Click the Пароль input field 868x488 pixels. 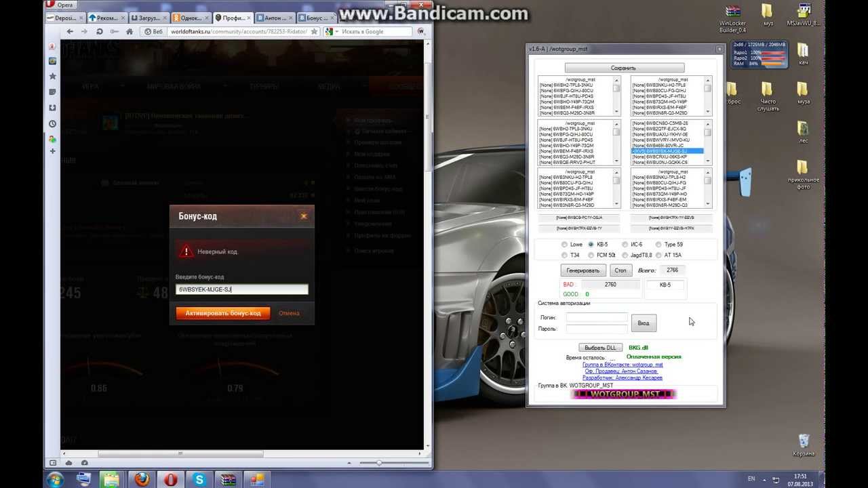pos(597,329)
